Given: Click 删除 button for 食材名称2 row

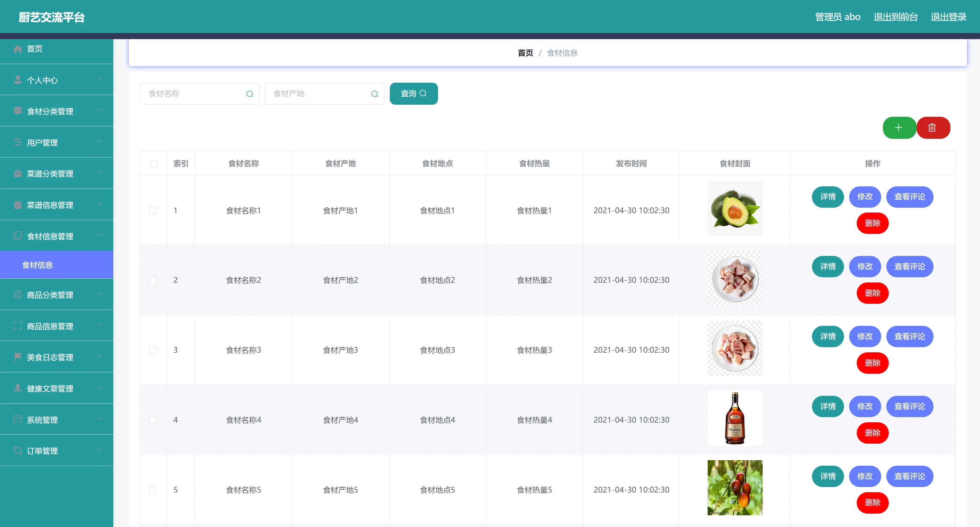Looking at the screenshot, I should [x=872, y=293].
